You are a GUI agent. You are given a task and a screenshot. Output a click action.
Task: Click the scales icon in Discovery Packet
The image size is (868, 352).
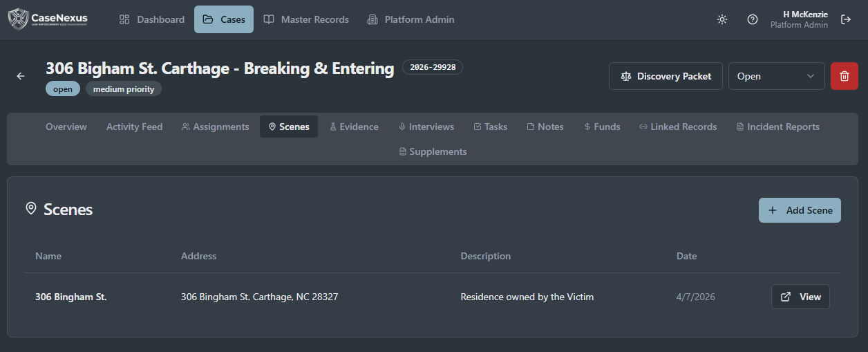(x=626, y=76)
